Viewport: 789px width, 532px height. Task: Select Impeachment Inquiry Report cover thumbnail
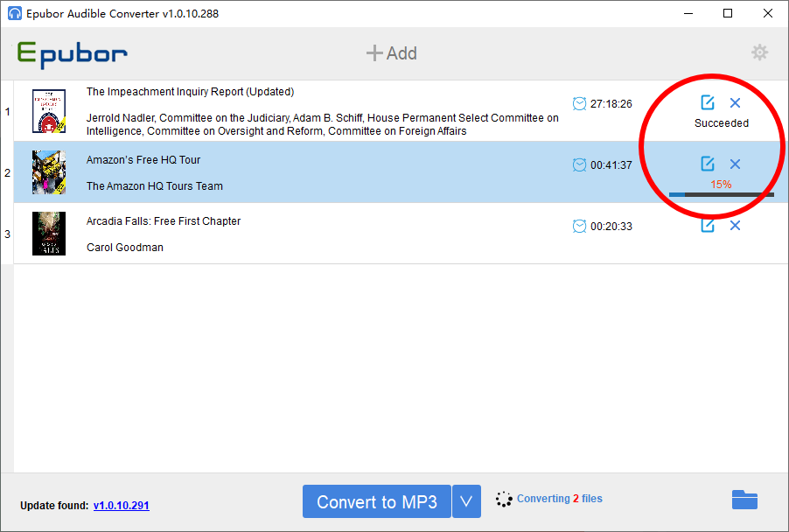click(x=49, y=111)
